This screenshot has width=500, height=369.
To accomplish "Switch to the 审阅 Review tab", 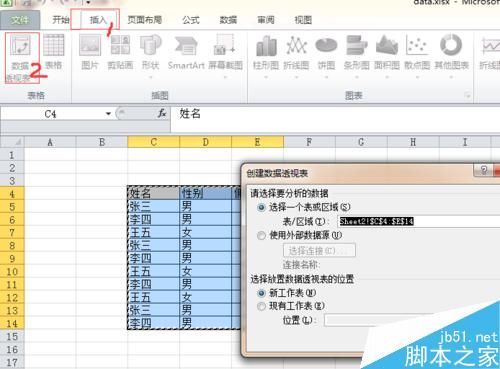I will [266, 20].
